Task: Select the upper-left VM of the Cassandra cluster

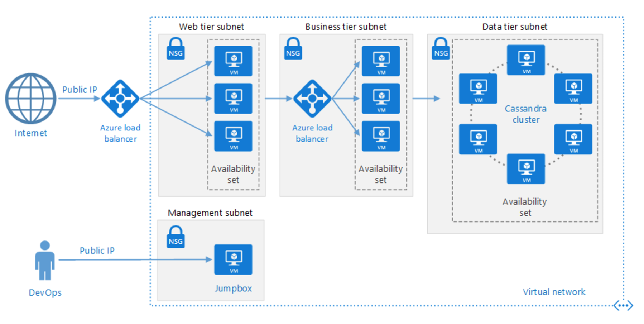Action: (478, 89)
